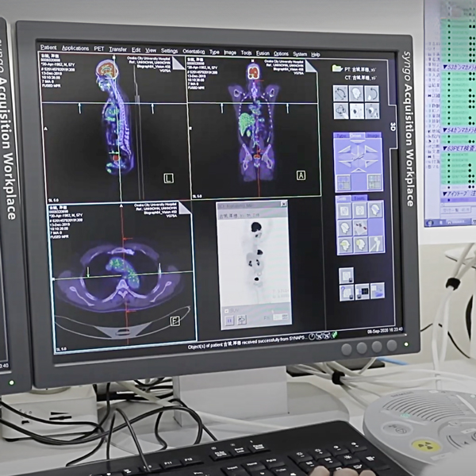
Task: Open the Fusion menu
Action: [262, 52]
